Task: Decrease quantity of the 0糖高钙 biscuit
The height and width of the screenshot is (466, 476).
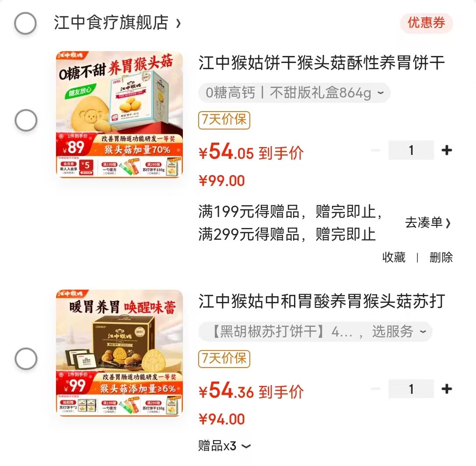Action: tap(375, 151)
